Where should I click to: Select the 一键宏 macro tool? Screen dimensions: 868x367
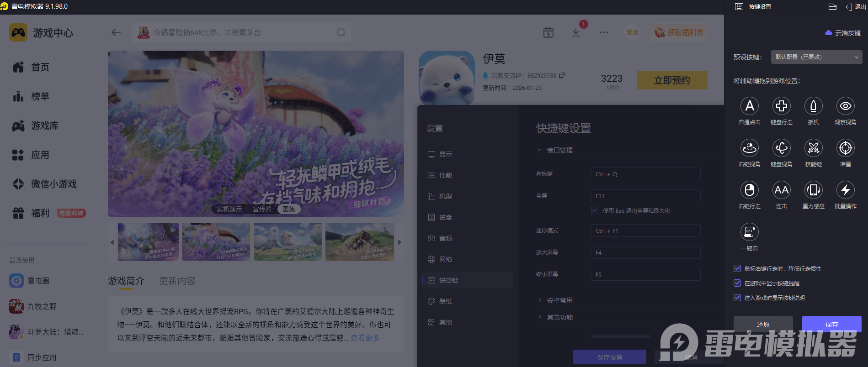click(x=749, y=232)
